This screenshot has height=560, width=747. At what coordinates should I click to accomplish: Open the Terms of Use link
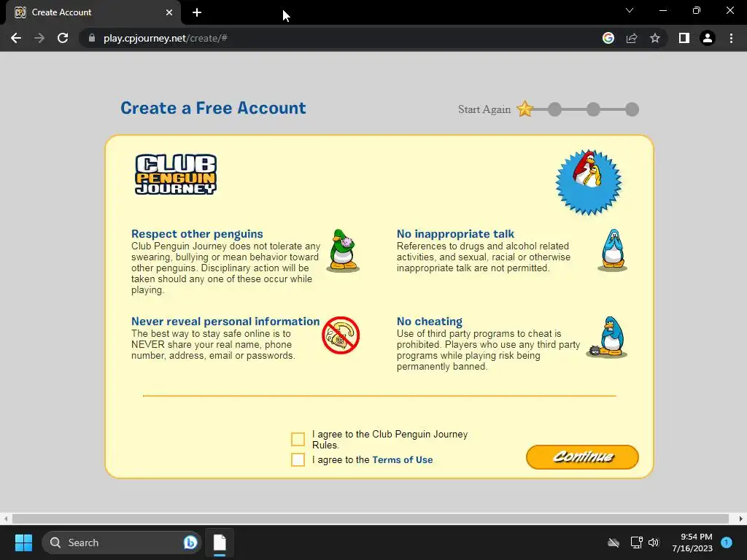(x=403, y=459)
